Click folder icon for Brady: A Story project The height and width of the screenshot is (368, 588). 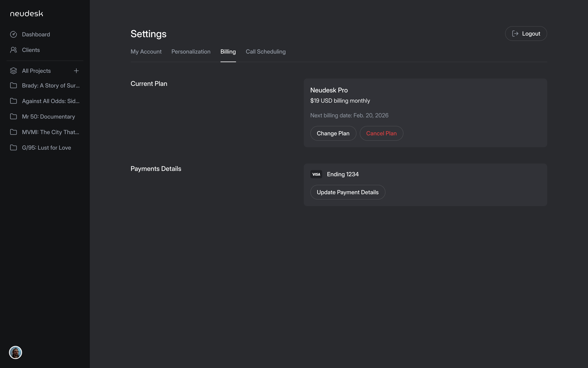(14, 85)
